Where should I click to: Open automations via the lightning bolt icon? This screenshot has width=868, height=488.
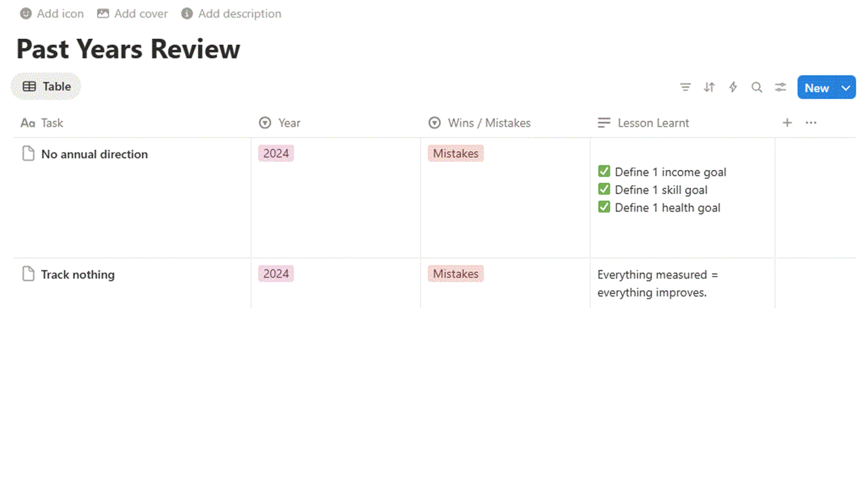(733, 87)
